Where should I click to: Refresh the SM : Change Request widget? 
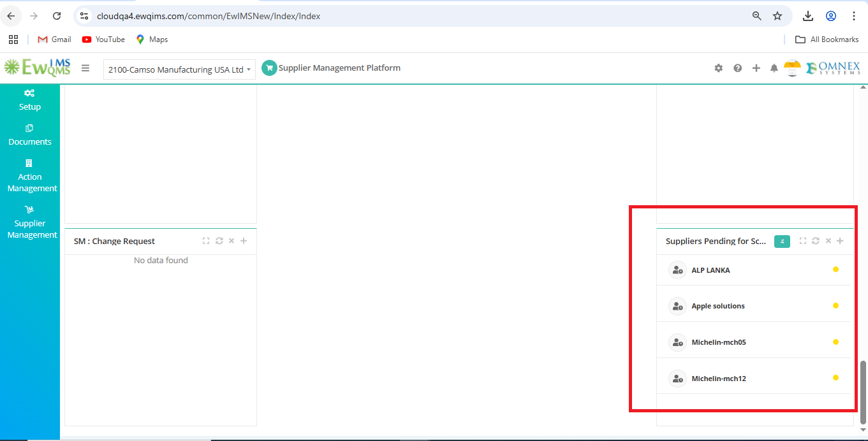coord(219,241)
